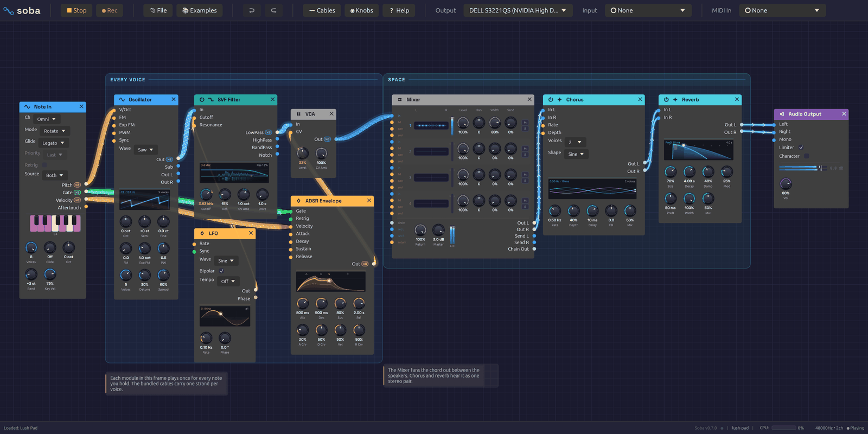Close the LFO module
Viewport: 868px width, 434px height.
(x=251, y=233)
